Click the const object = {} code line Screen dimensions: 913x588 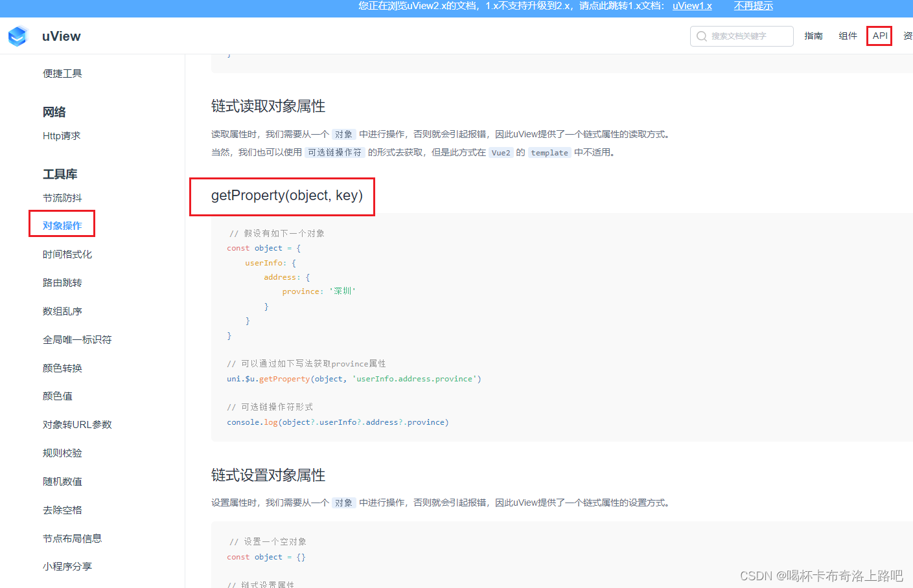point(266,557)
